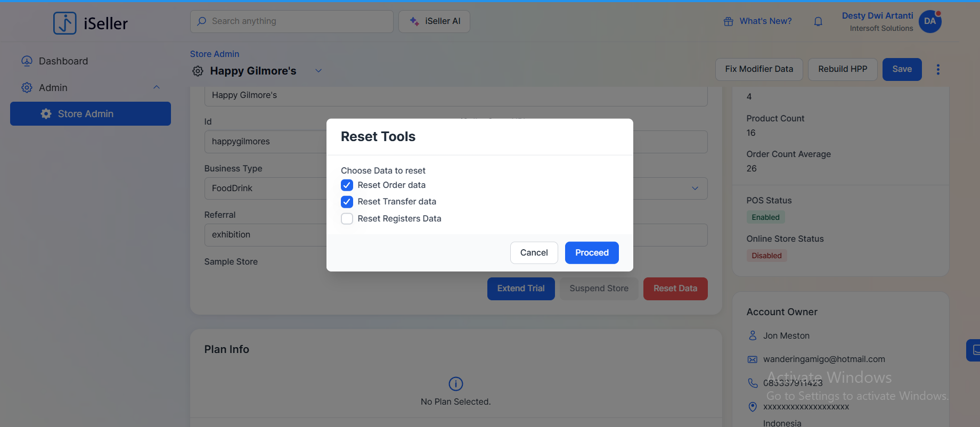
Task: Uncheck Reset Order data checkbox
Action: (347, 185)
